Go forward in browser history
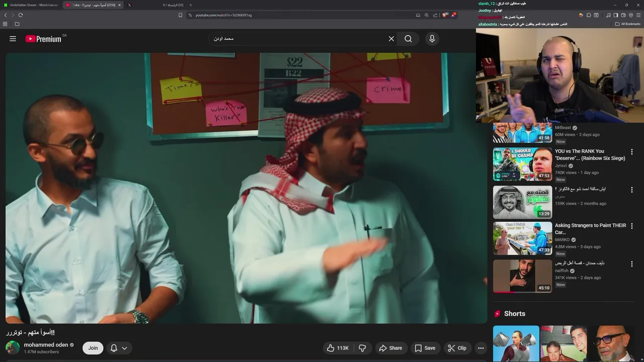644x362 pixels. (x=13, y=15)
